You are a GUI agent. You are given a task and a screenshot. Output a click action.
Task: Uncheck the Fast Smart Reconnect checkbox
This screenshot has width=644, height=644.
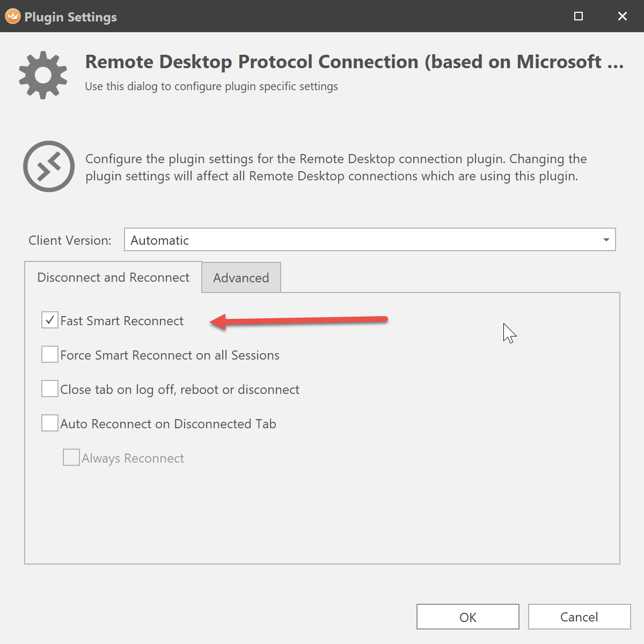50,320
